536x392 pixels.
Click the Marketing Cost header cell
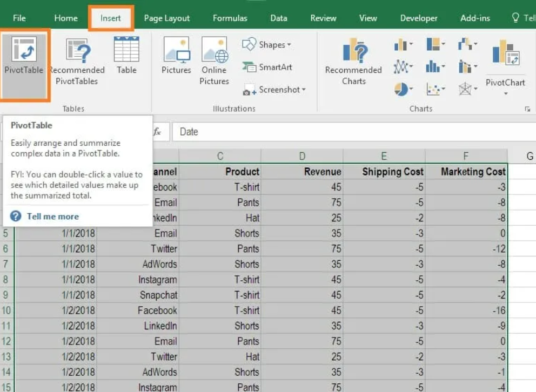[466, 171]
